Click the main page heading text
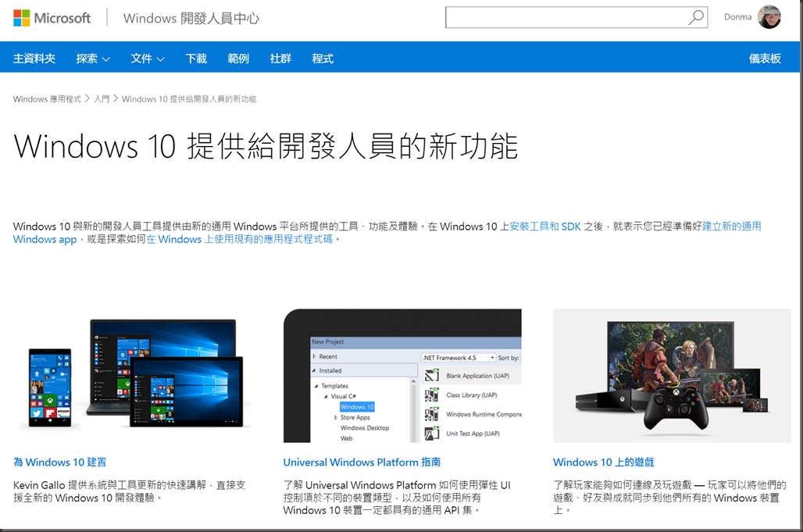This screenshot has width=803, height=532. click(x=266, y=146)
